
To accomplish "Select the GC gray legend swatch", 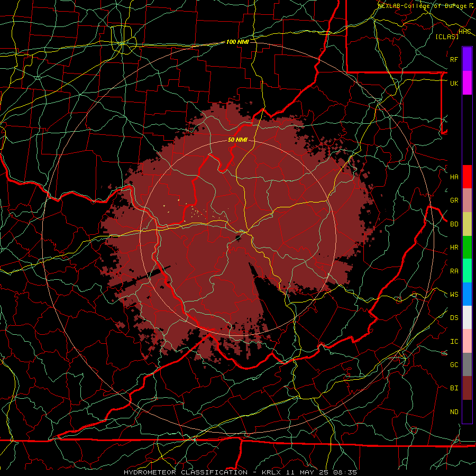I will [x=467, y=364].
